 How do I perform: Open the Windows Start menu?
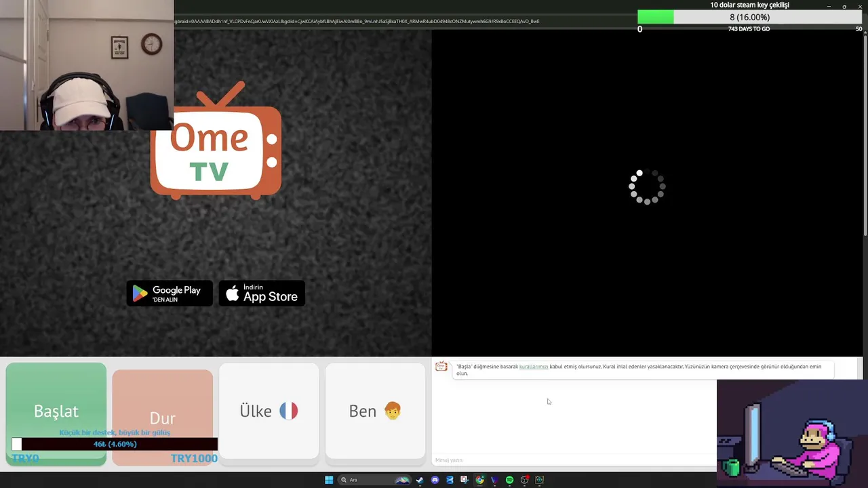click(329, 480)
